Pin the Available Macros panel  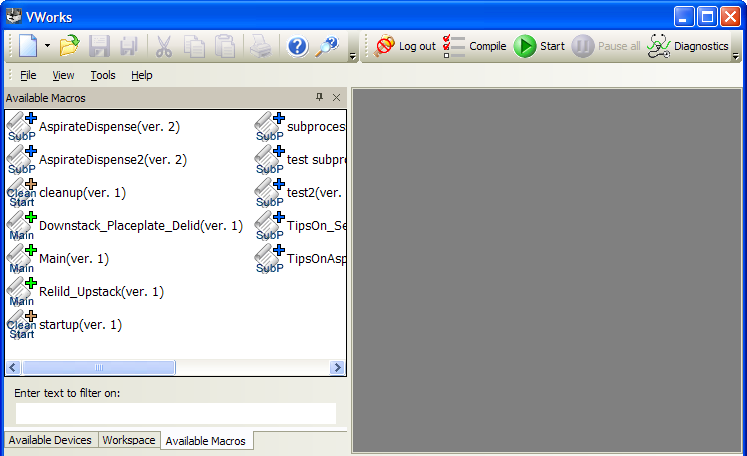click(x=319, y=97)
